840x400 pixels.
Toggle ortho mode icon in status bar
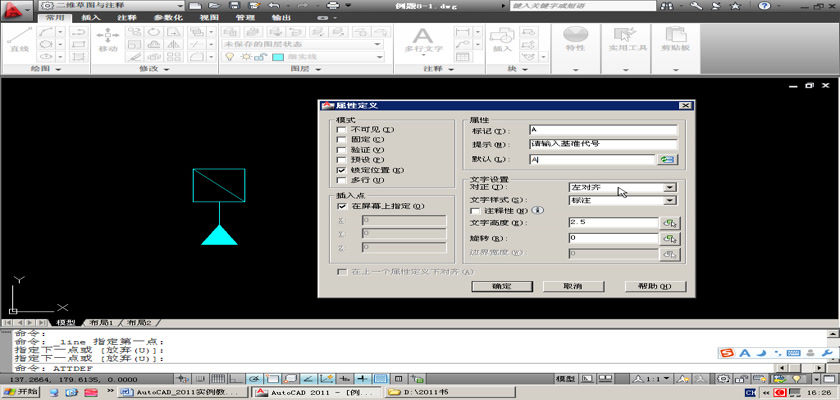click(237, 379)
